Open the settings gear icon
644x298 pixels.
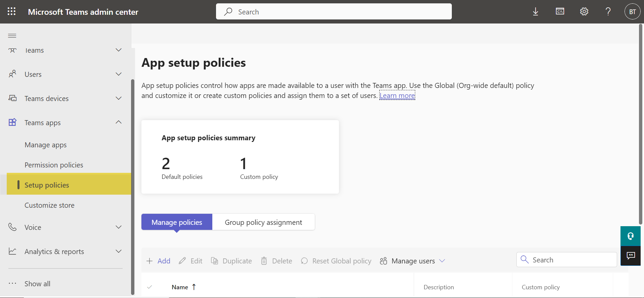(x=584, y=11)
